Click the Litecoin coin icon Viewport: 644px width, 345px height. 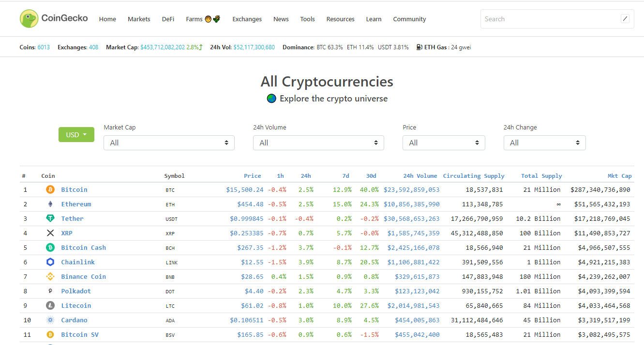(50, 305)
